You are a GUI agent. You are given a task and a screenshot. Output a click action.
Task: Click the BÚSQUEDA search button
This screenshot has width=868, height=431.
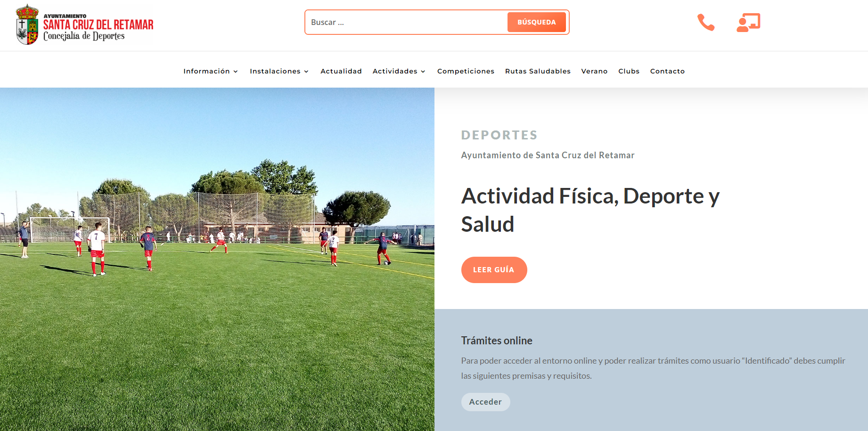coord(536,22)
